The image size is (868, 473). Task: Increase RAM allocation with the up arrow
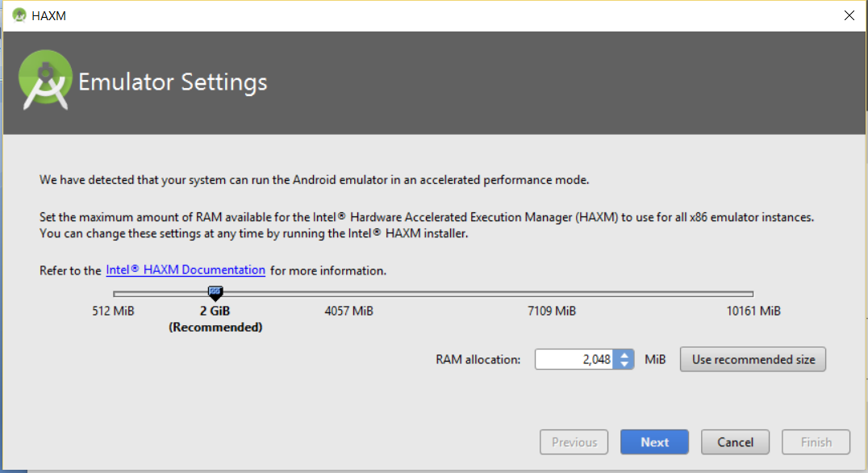coord(624,354)
